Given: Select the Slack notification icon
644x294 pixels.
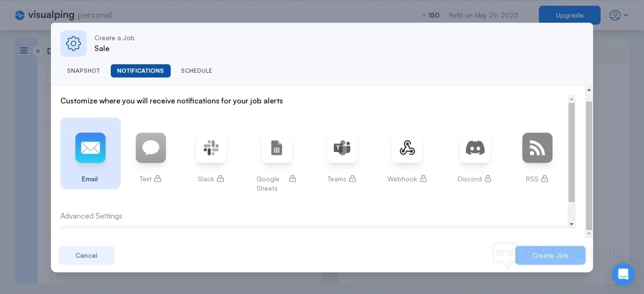Looking at the screenshot, I should pos(211,148).
